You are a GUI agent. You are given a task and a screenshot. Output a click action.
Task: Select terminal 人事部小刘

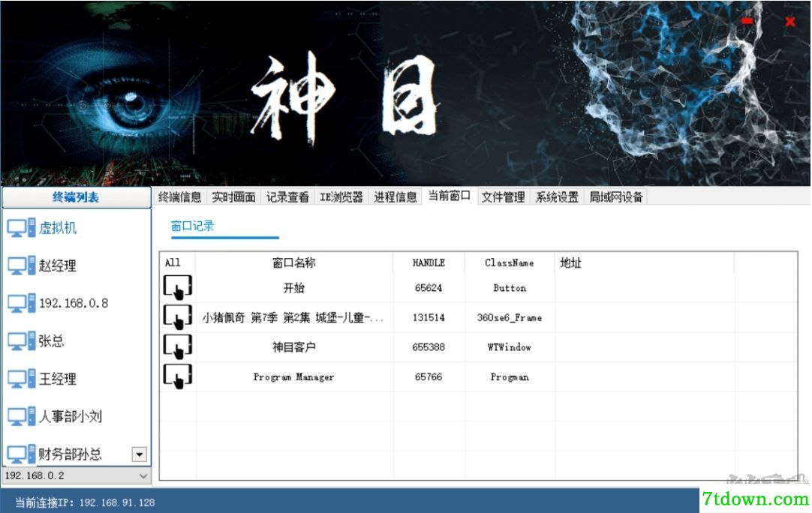71,417
